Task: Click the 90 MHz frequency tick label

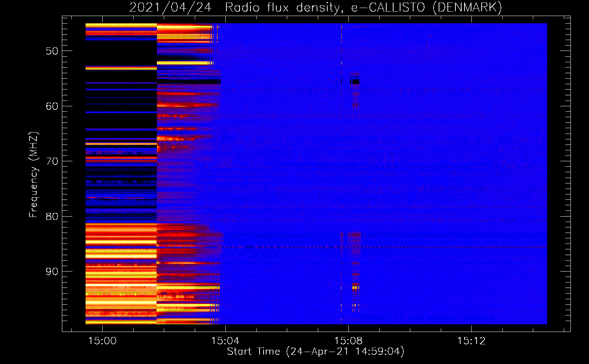Action: [x=52, y=272]
